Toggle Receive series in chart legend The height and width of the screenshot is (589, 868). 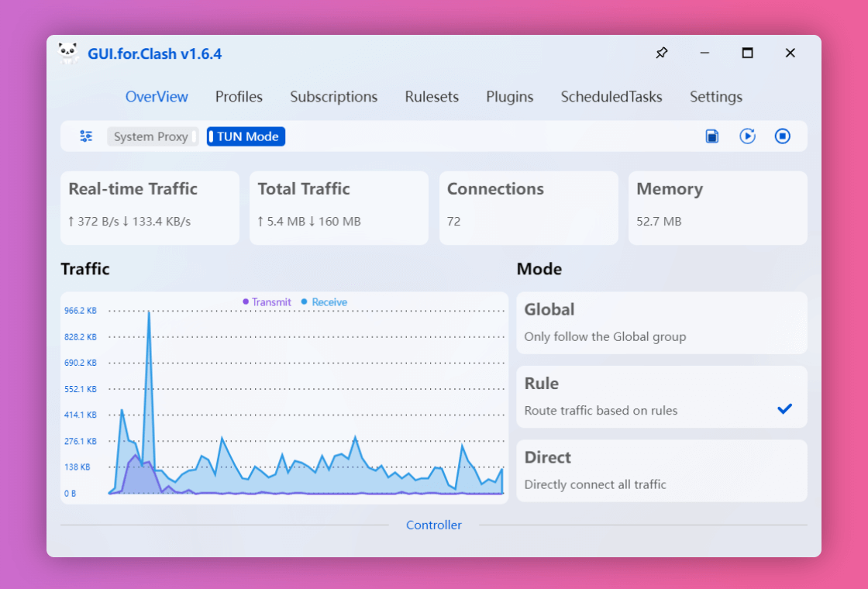coord(325,302)
